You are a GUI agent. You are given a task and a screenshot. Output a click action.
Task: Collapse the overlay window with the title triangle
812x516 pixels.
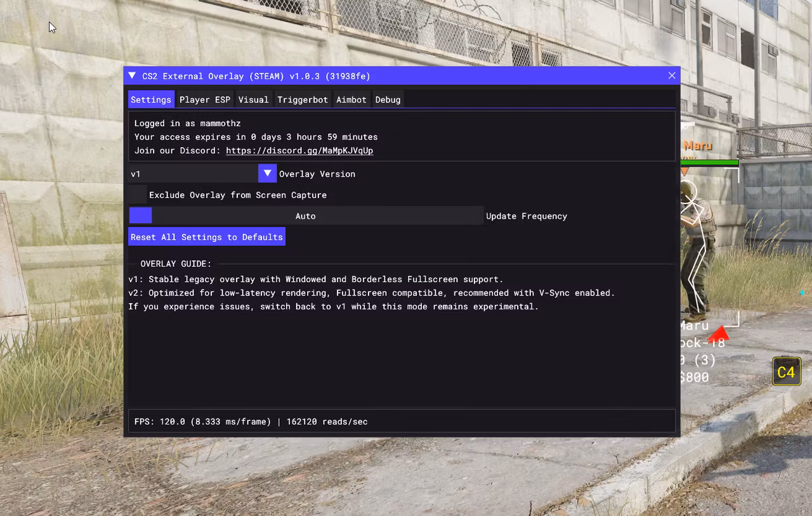tap(132, 75)
